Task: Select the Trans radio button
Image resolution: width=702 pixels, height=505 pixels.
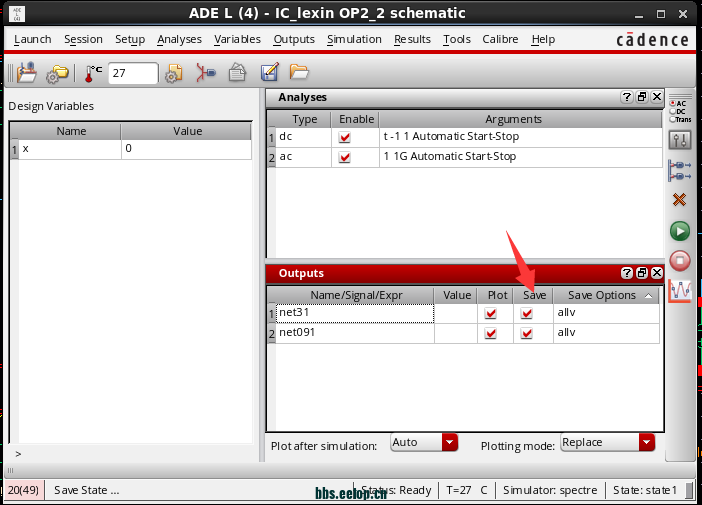Action: click(672, 120)
